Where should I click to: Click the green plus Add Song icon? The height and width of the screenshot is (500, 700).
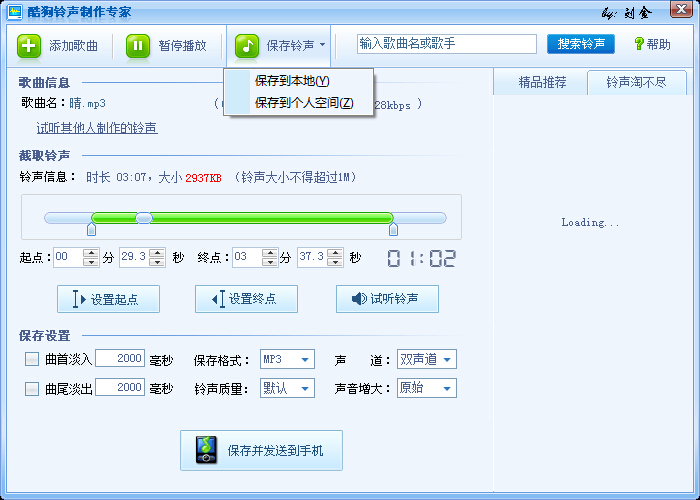pos(29,46)
